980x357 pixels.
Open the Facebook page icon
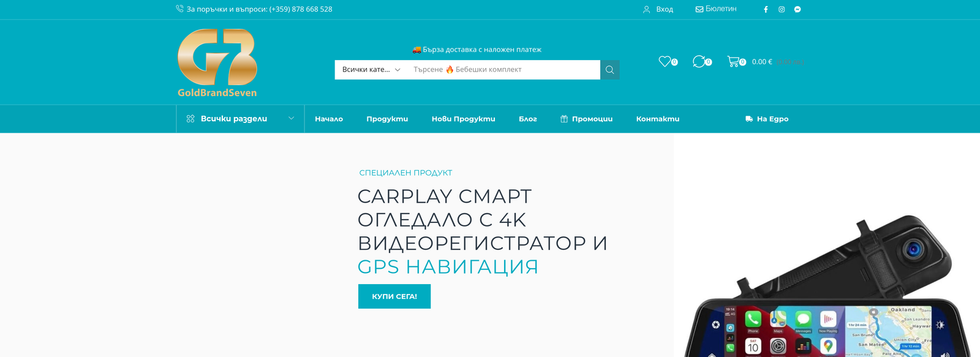[x=766, y=9]
